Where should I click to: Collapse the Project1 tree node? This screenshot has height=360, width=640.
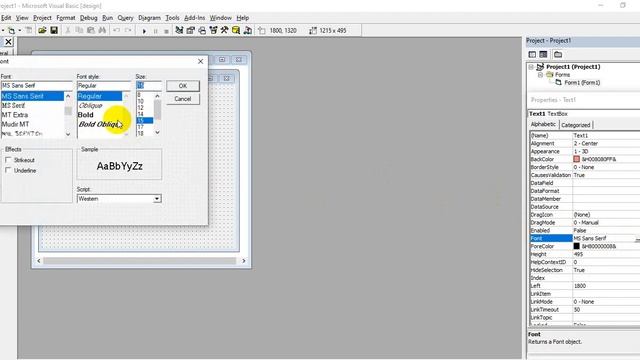(x=531, y=67)
